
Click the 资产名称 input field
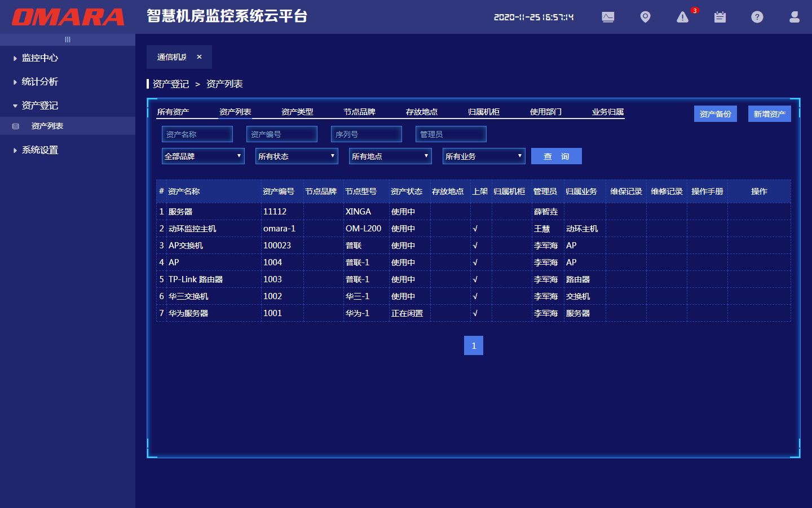click(197, 134)
